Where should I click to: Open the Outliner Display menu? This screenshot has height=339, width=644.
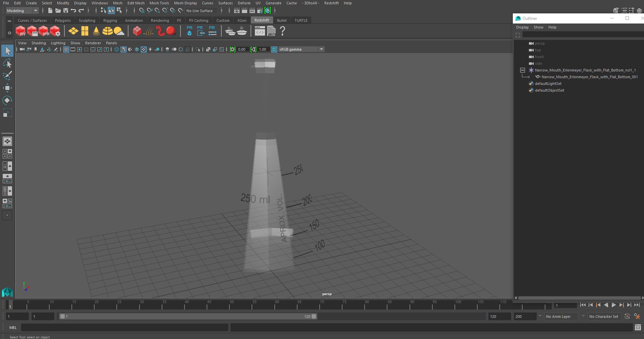522,27
